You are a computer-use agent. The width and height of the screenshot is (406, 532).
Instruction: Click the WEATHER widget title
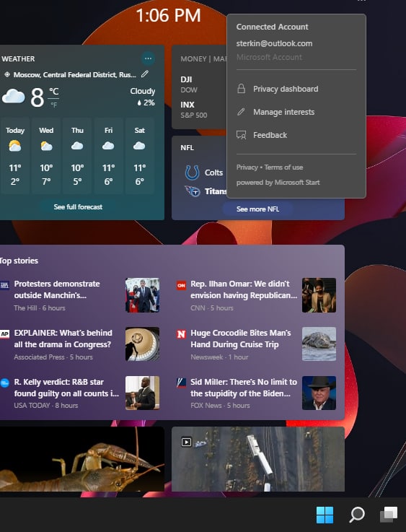(18, 58)
